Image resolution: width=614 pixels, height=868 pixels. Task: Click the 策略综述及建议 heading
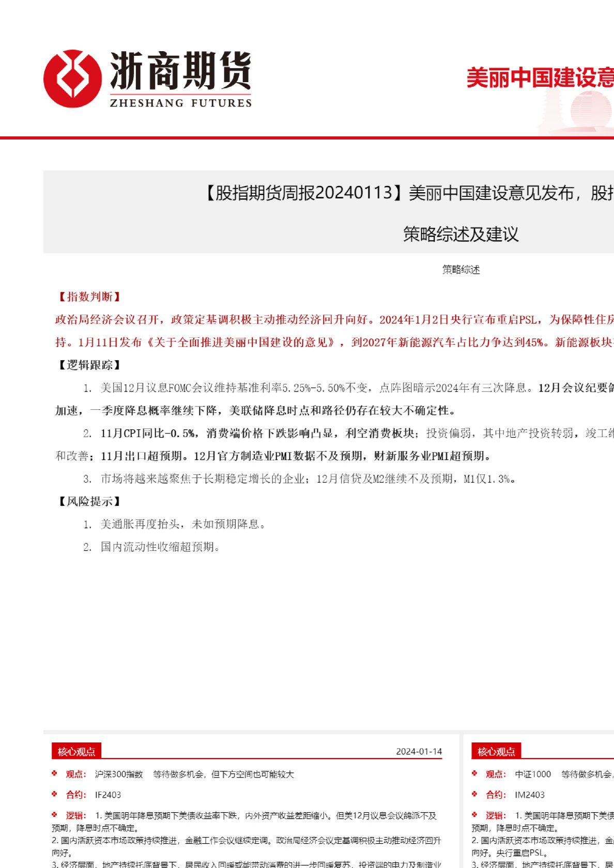(461, 234)
